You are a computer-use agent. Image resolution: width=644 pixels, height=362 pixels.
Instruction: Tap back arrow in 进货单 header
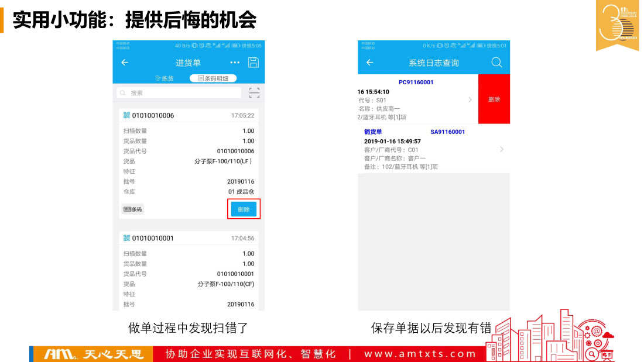(125, 63)
